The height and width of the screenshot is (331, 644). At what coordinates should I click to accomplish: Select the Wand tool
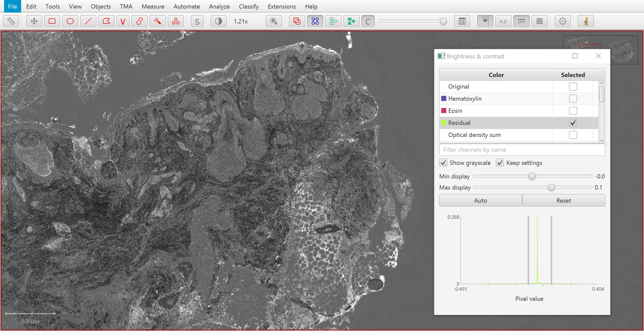click(157, 21)
